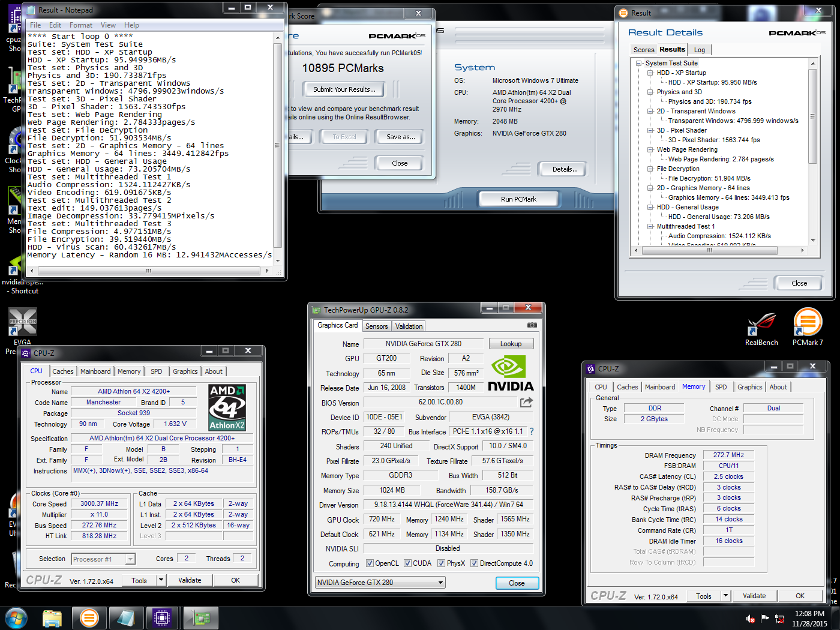Switch to the Mainboard tab in left CPU-Z
Image resolution: width=840 pixels, height=630 pixels.
click(95, 371)
